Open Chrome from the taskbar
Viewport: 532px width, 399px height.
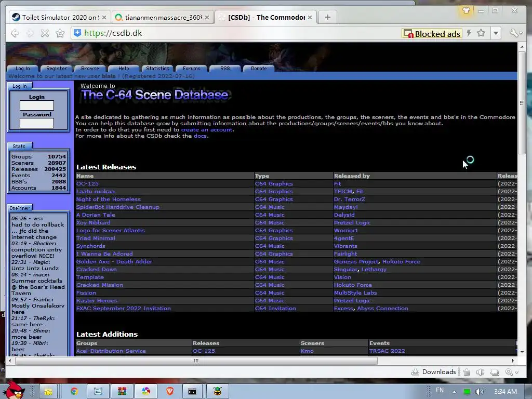pyautogui.click(x=74, y=391)
